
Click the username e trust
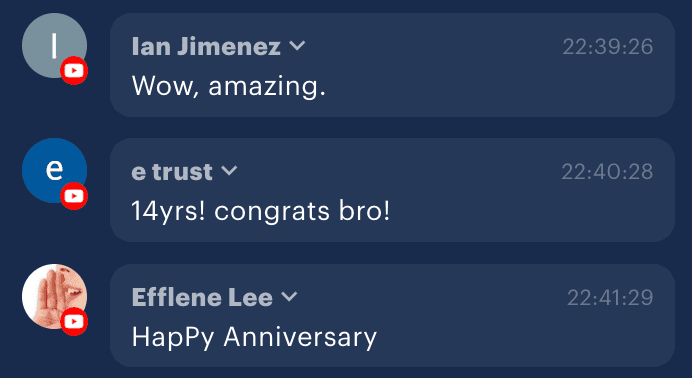pyautogui.click(x=172, y=172)
